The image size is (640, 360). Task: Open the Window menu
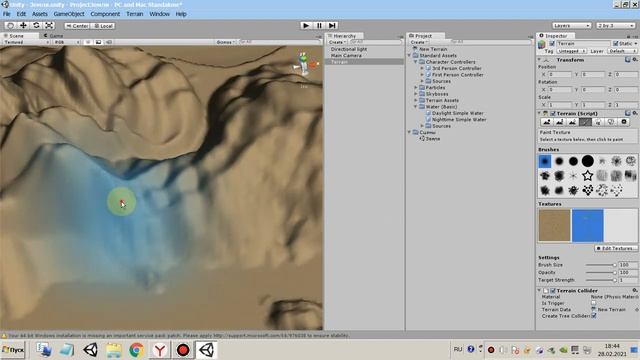coord(159,14)
